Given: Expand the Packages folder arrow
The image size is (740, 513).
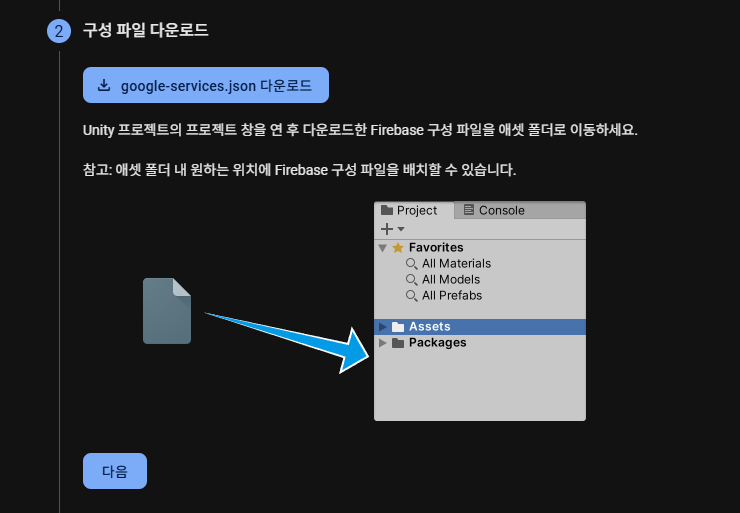Looking at the screenshot, I should tap(383, 343).
